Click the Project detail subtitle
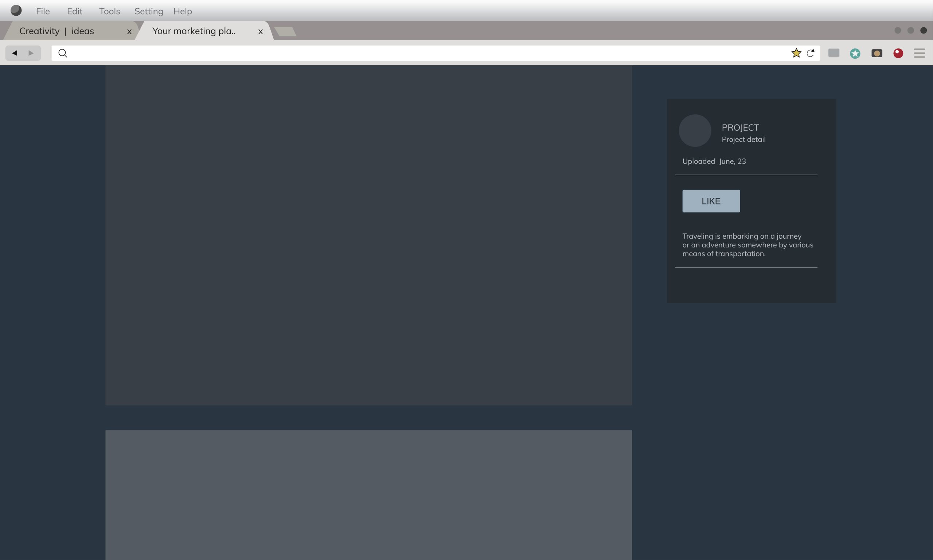 [x=743, y=140]
